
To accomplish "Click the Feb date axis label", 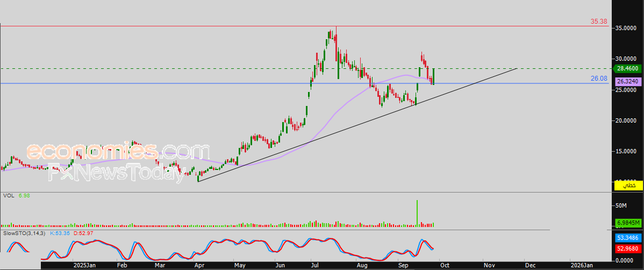I will tap(122, 266).
